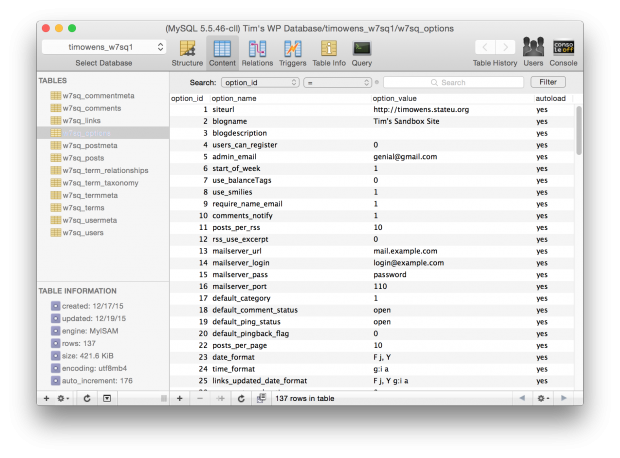Go to previous page of rows

(x=522, y=398)
